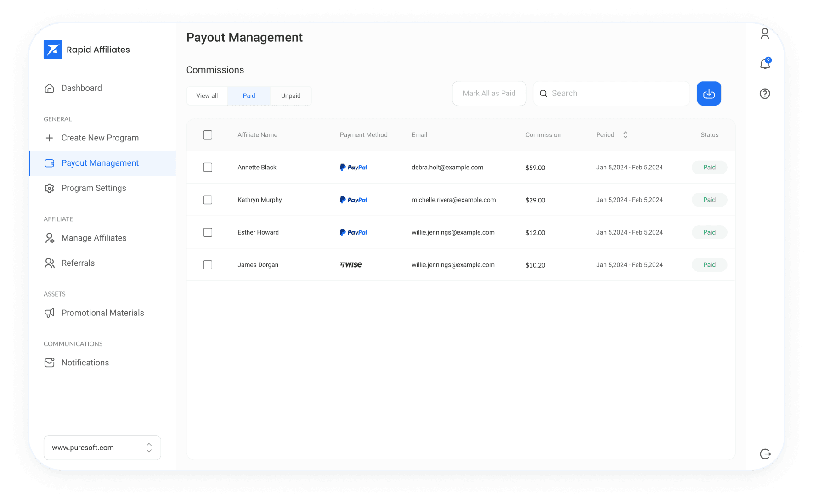Image resolution: width=813 pixels, height=504 pixels.
Task: Go to Create New Program
Action: coord(100,138)
